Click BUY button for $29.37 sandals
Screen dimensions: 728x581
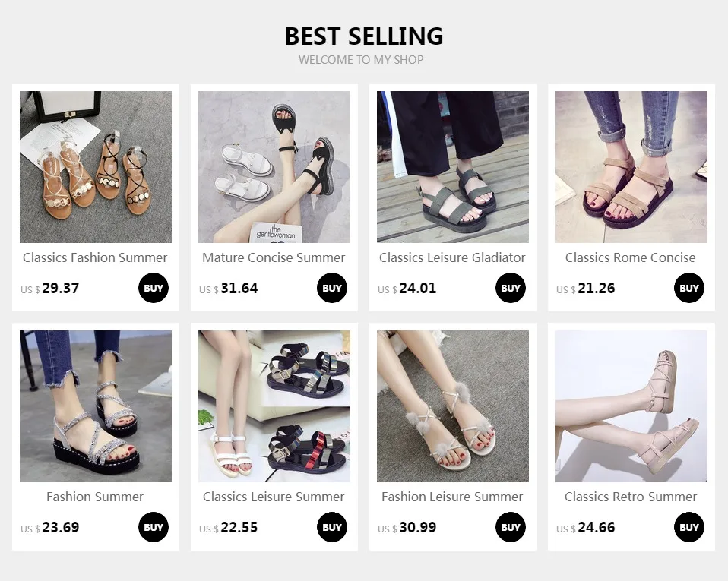(x=154, y=288)
